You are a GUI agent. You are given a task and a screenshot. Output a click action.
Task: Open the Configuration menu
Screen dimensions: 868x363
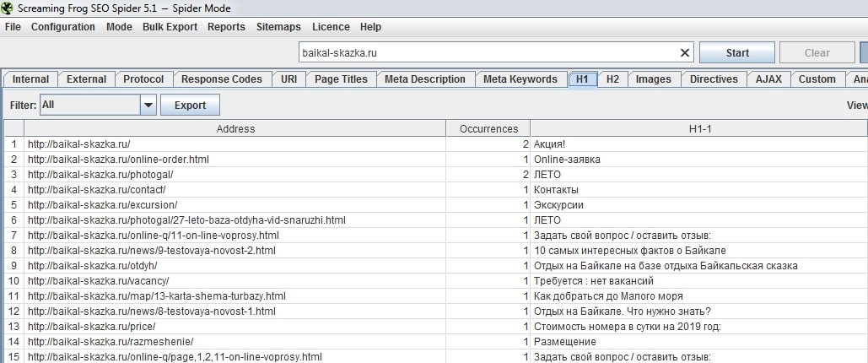[x=63, y=27]
